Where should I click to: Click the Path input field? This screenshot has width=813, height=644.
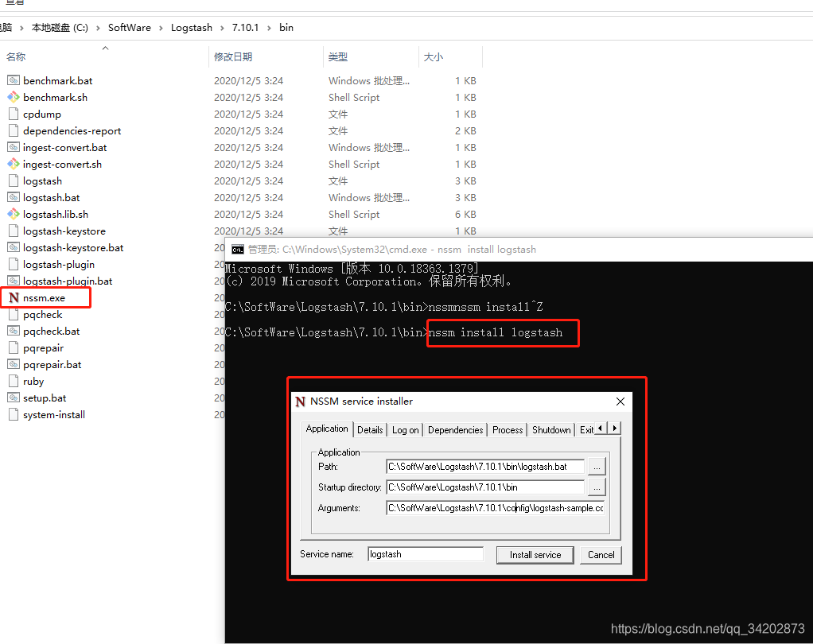485,467
